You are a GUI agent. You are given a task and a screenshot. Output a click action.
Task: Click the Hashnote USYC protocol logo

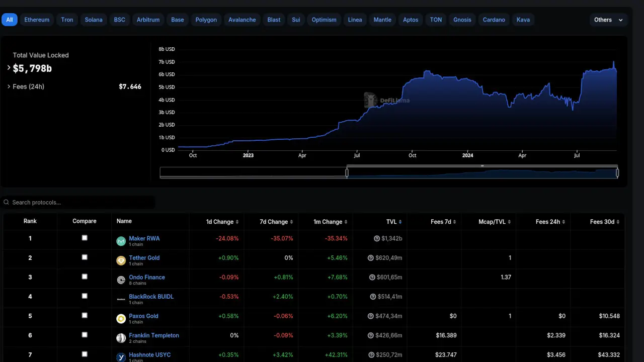click(121, 357)
